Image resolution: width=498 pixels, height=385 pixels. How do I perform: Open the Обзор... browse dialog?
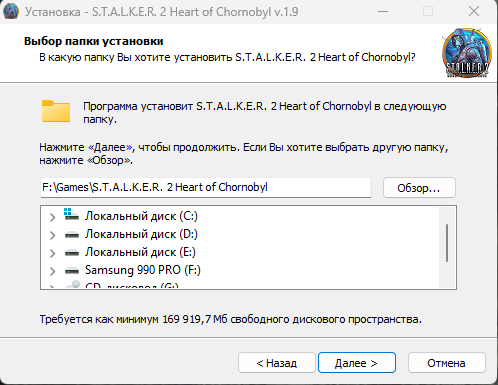(419, 188)
